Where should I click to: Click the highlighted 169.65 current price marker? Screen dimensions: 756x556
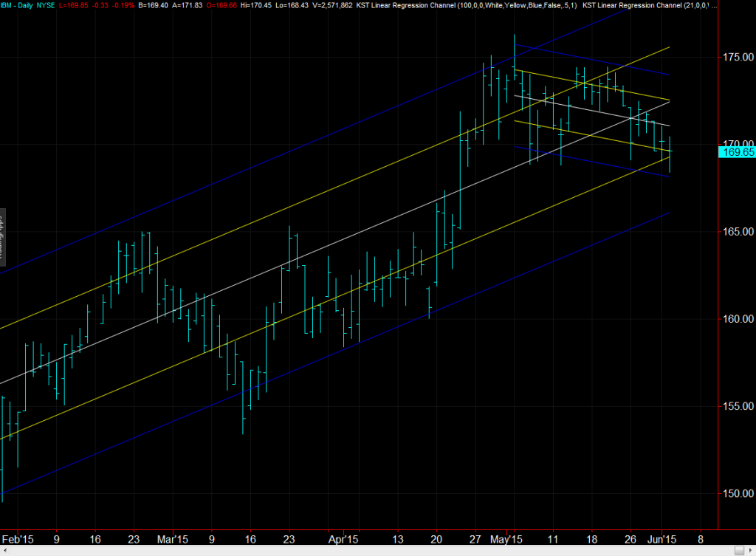(x=738, y=152)
